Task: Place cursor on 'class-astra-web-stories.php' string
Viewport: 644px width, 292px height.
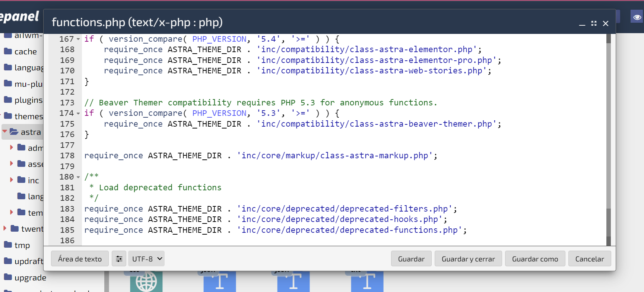Action: click(372, 71)
